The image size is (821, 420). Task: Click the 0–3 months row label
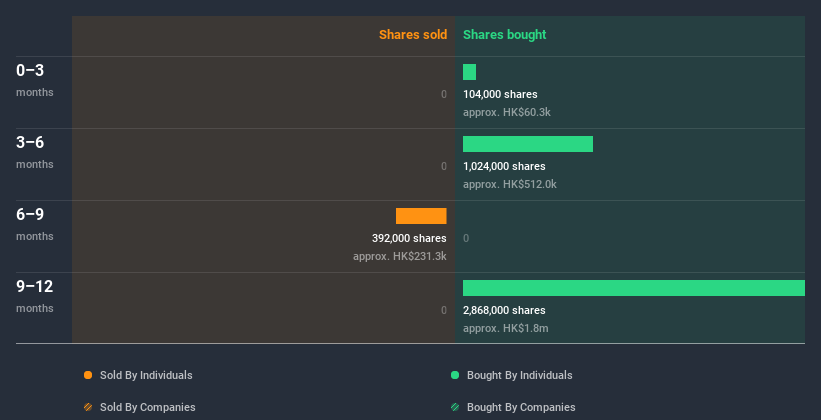click(x=35, y=80)
